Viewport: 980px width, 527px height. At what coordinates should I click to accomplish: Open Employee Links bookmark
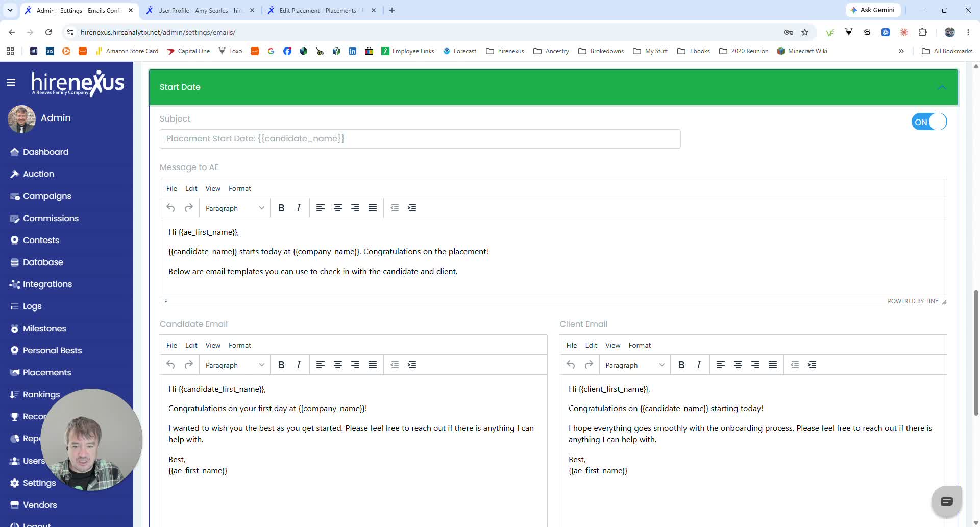[x=408, y=51]
